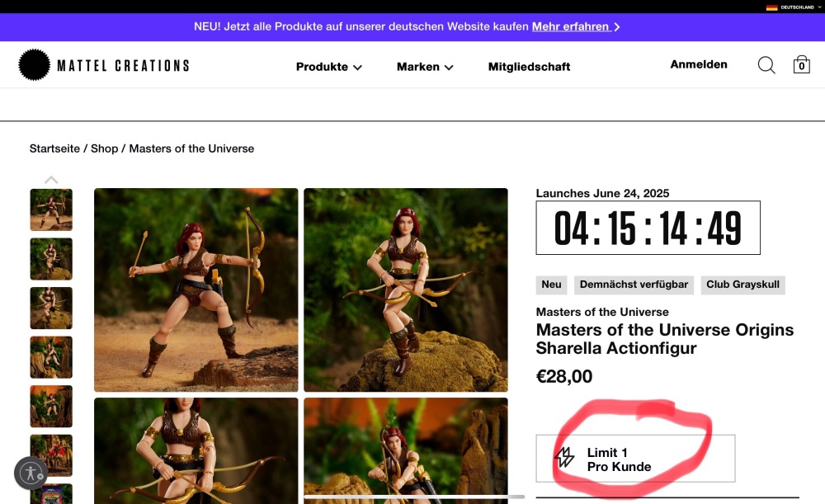Select the sixth thumbnail with red figure
This screenshot has height=504, width=825.
click(51, 455)
